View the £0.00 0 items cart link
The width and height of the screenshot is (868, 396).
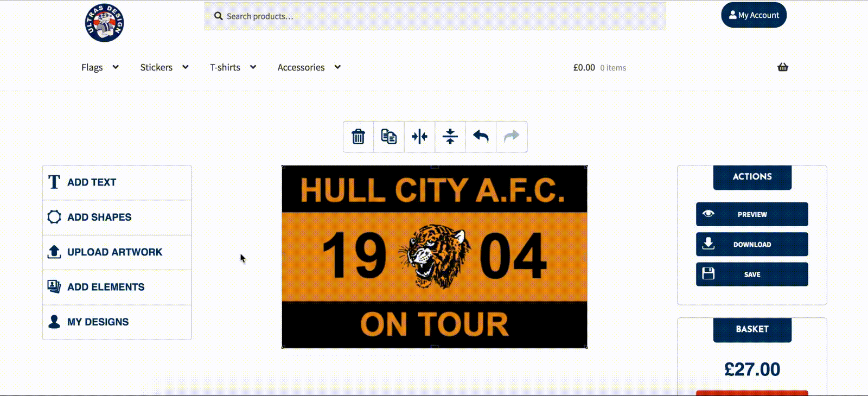599,68
